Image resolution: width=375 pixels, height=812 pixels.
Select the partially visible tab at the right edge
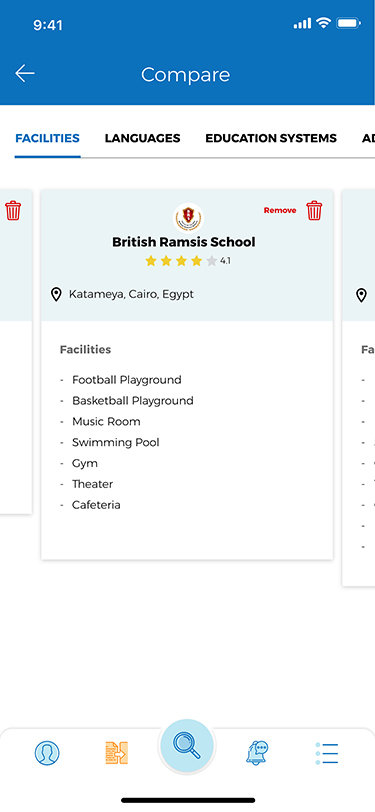tap(368, 138)
